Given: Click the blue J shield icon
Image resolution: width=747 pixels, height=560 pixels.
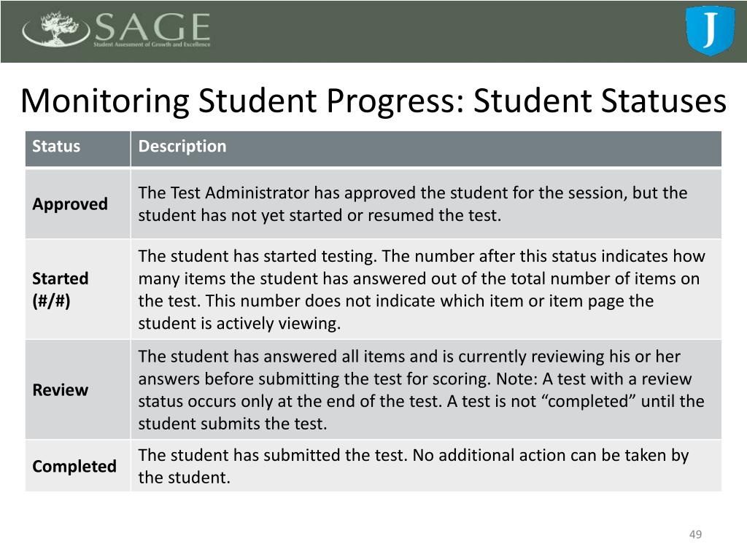Looking at the screenshot, I should (710, 30).
